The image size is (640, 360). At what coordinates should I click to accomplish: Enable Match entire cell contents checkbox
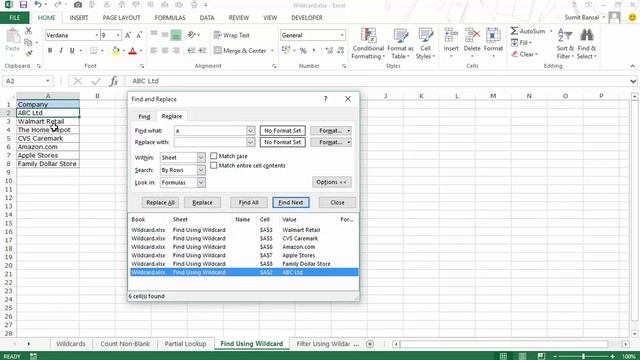coord(213,165)
